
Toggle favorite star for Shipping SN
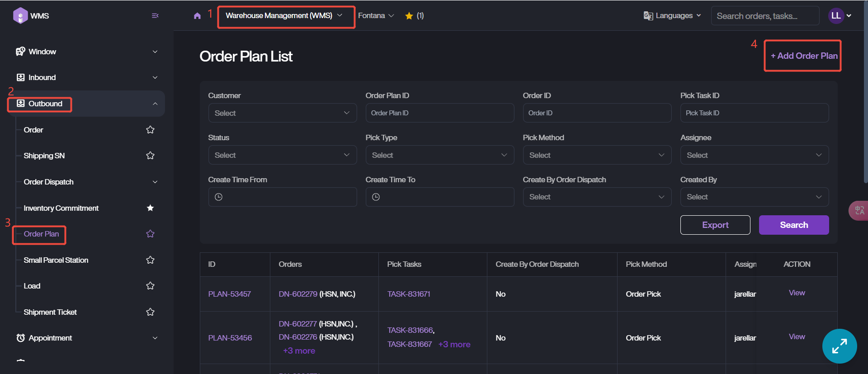click(151, 156)
